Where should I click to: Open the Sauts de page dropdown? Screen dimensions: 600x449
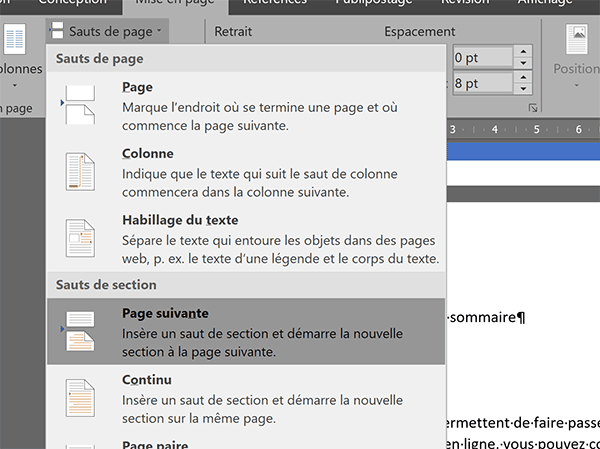[107, 31]
